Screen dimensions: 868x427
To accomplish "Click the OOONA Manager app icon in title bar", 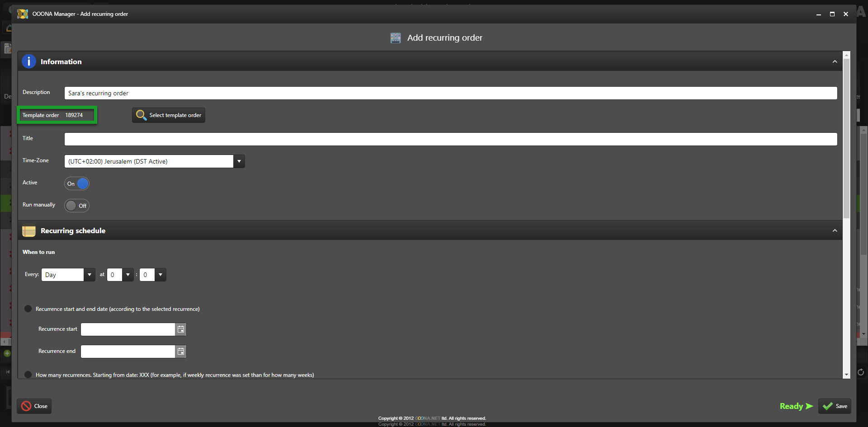I will click(23, 14).
